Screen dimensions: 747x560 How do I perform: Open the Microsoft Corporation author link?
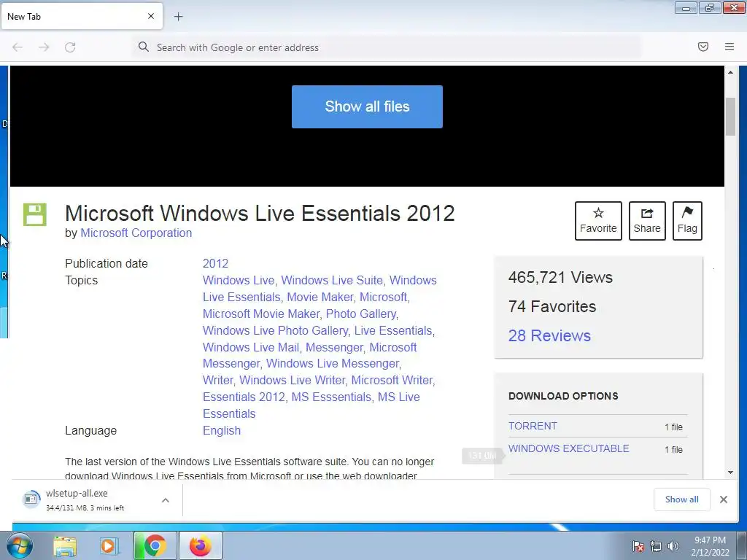136,233
